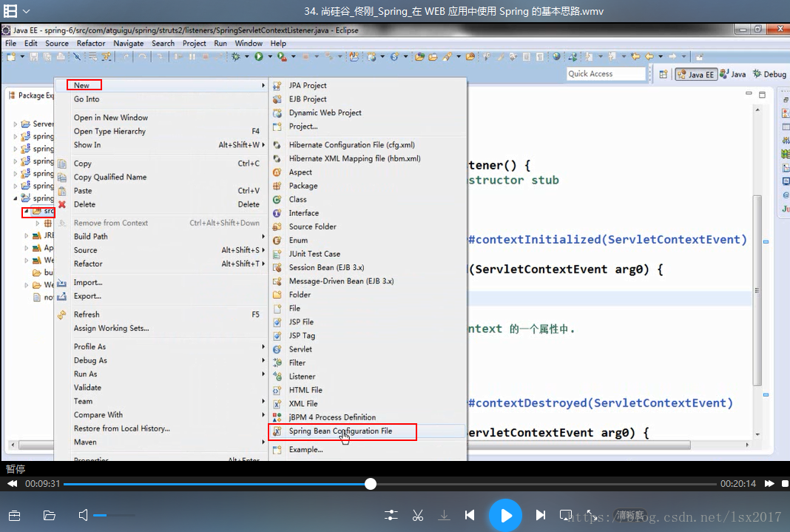Click the editor vertical scrollbar
The image size is (790, 532).
pos(757,290)
